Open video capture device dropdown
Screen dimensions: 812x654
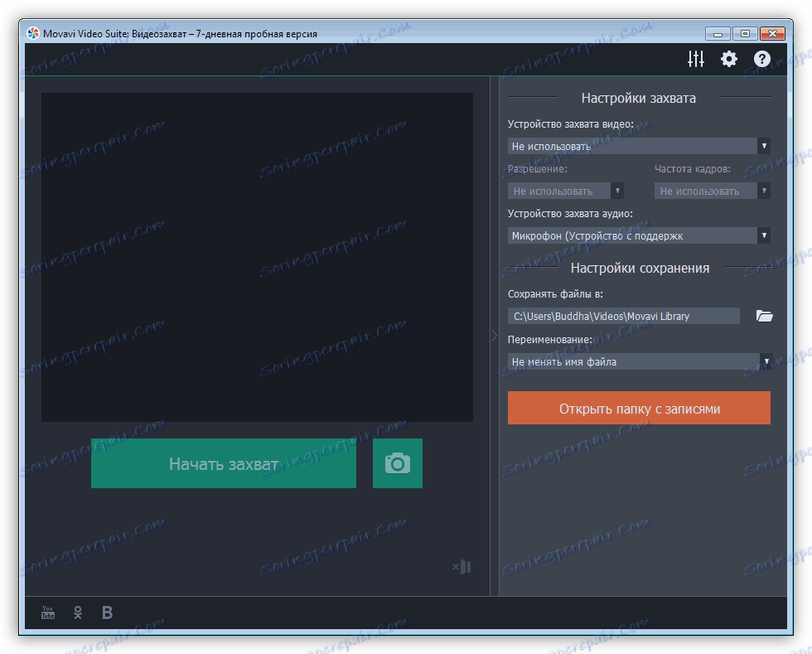[x=639, y=146]
